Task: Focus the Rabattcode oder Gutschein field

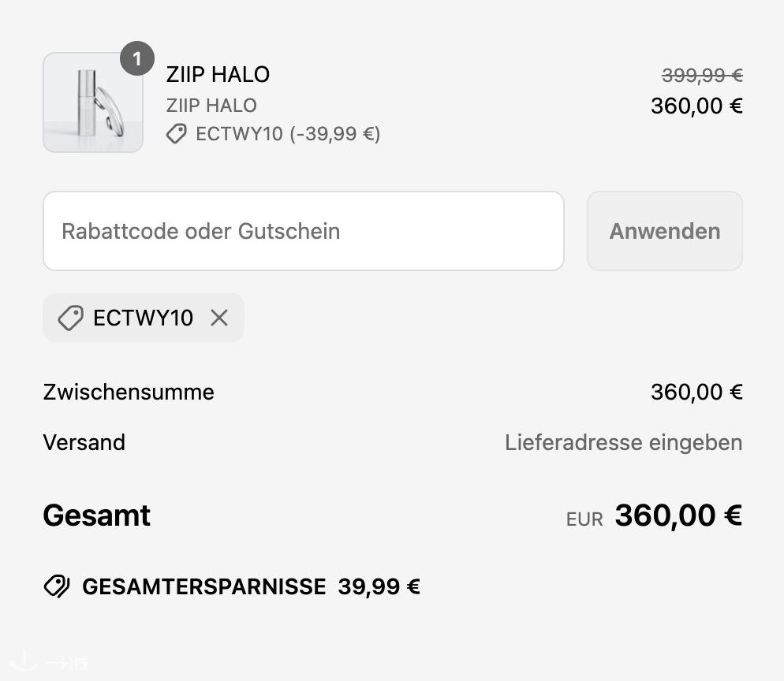Action: tap(304, 231)
